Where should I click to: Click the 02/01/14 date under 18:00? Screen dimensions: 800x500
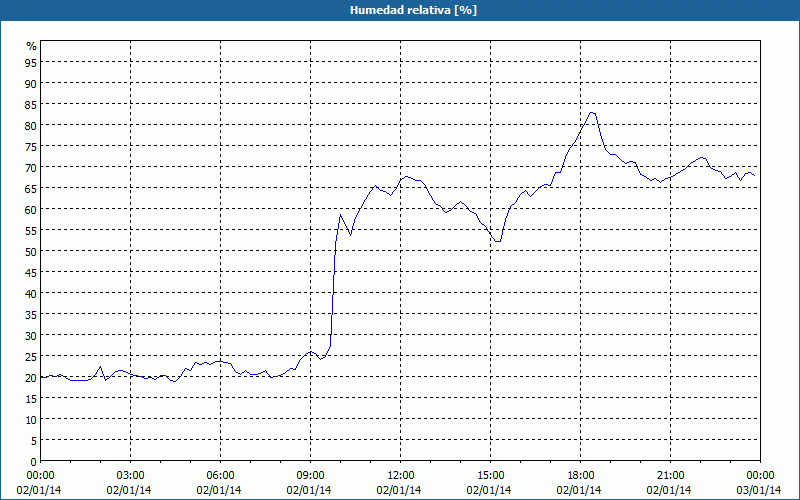579,490
